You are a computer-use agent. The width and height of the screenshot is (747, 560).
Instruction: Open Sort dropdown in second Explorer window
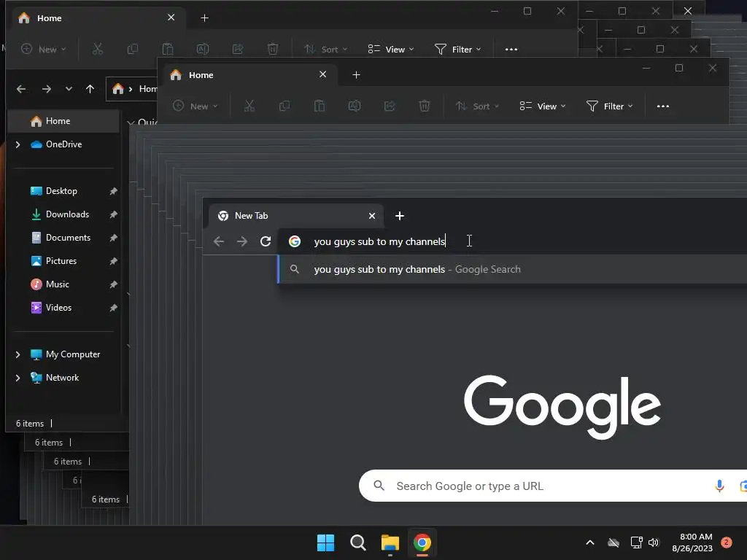tap(478, 106)
